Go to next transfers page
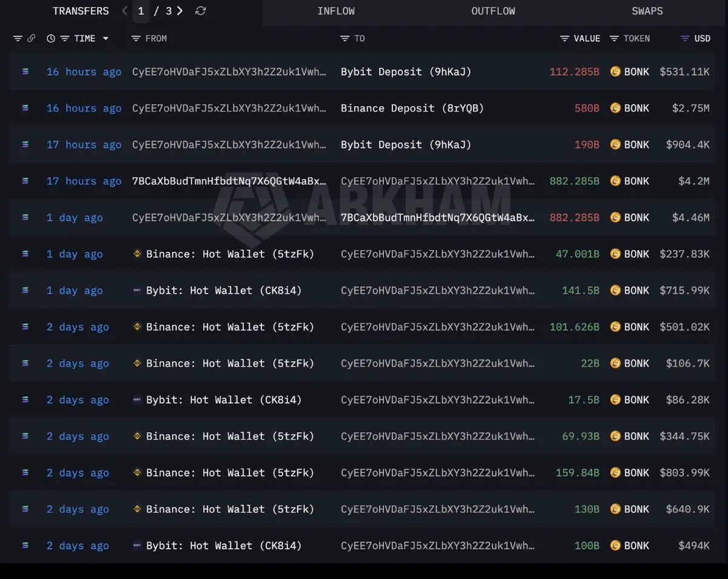This screenshot has width=728, height=579. tap(180, 11)
